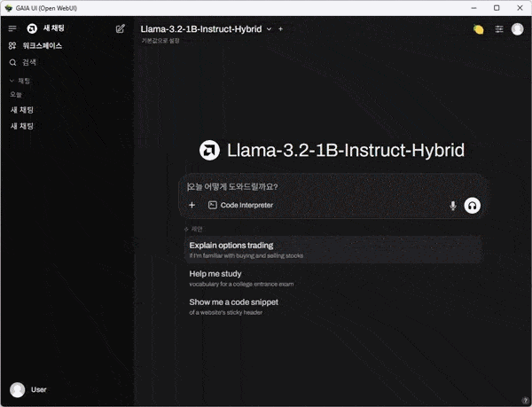This screenshot has width=532, height=407.
Task: Select the Help me study suggestion
Action: point(334,278)
